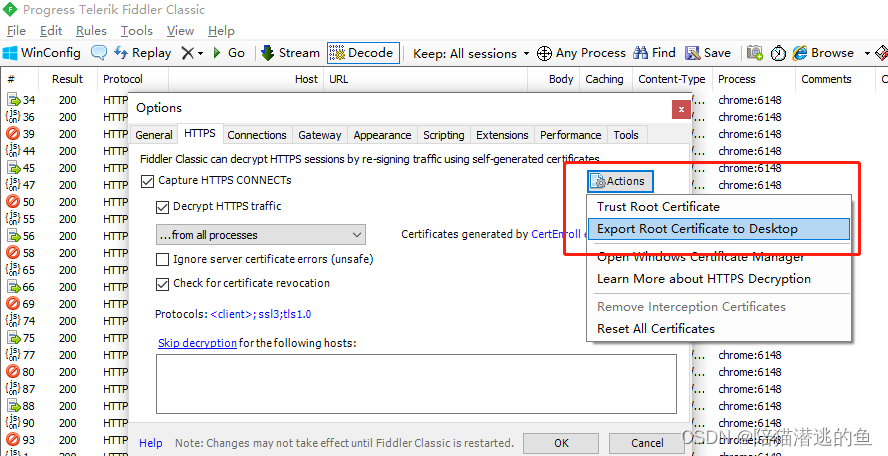Close the Options dialog
Screen dimensions: 888x456
[x=681, y=110]
